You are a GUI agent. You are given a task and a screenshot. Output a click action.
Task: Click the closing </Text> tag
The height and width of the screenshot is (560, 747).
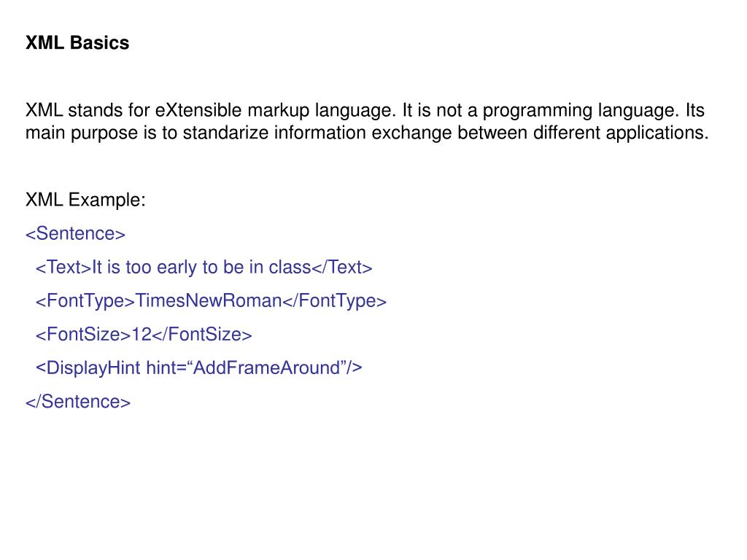point(341,268)
